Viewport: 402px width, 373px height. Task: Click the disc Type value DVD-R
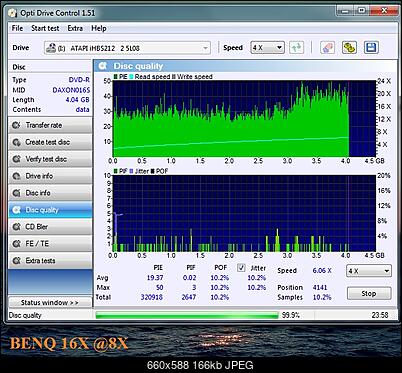[79, 80]
